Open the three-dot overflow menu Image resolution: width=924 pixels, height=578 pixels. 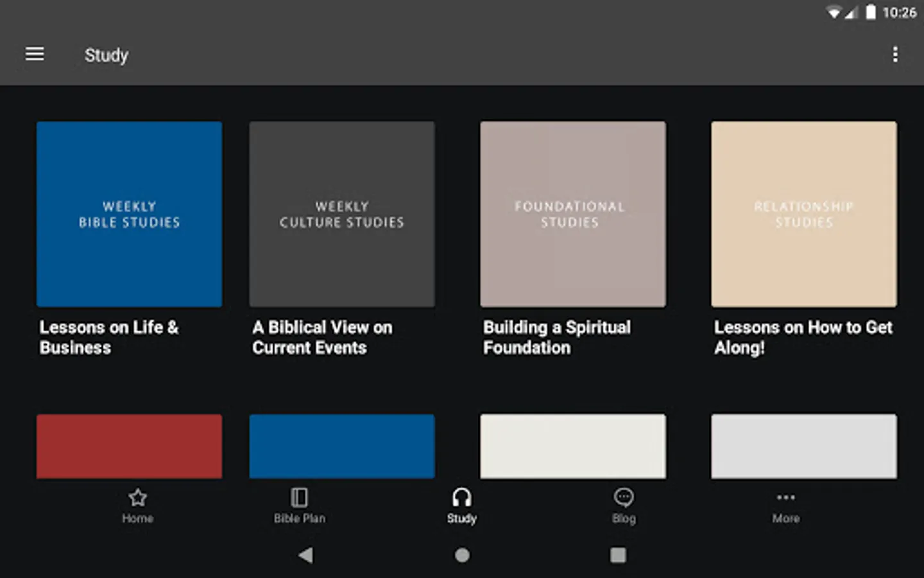tap(895, 55)
